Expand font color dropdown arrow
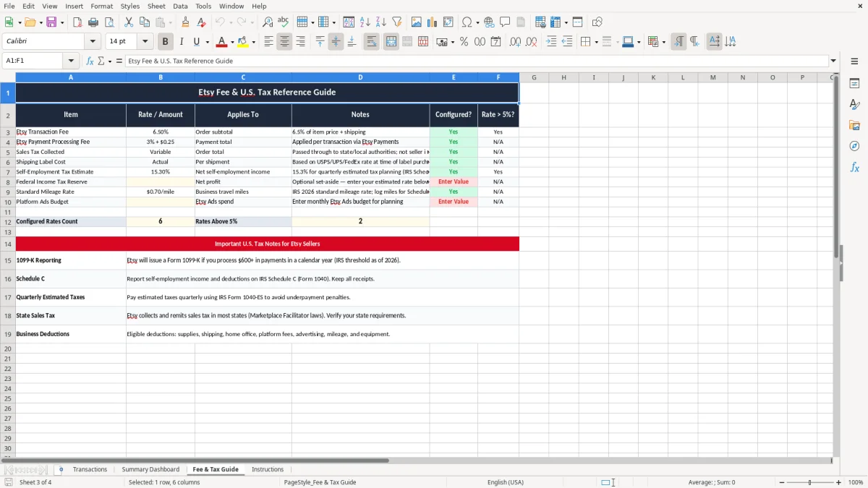868x488 pixels. (x=232, y=42)
